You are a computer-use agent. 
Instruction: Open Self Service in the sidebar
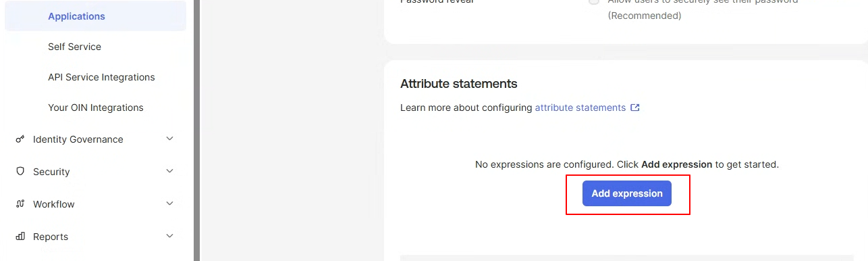[74, 47]
